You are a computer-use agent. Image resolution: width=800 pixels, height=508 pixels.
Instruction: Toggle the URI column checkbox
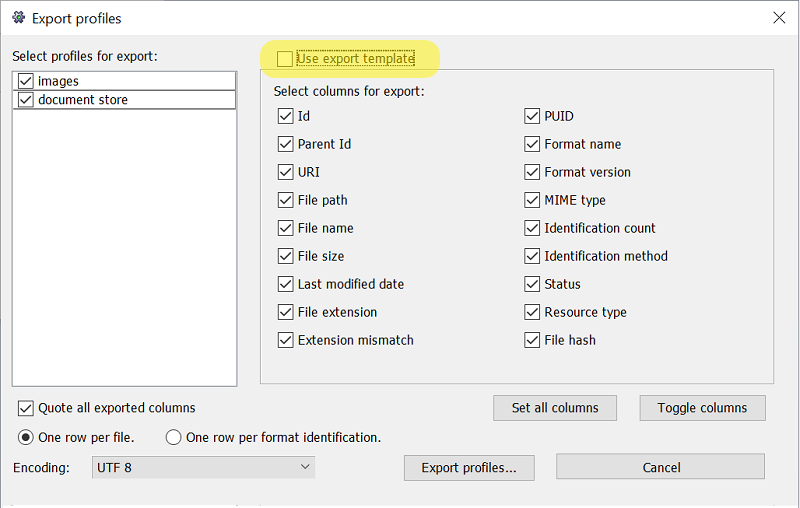coord(286,172)
